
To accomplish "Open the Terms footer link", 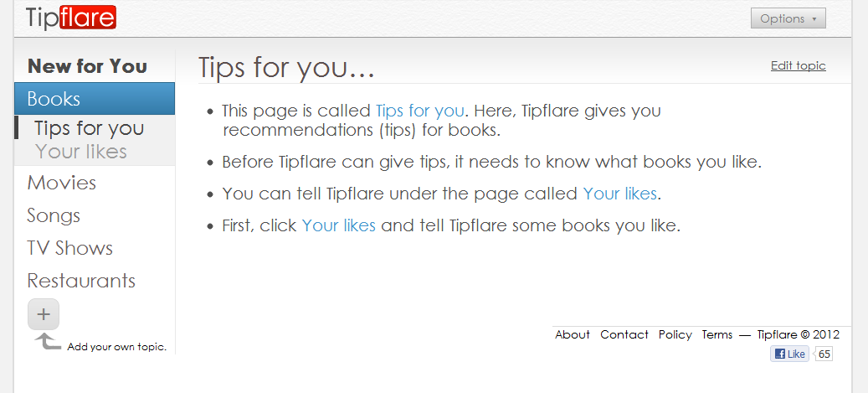I will tap(717, 335).
